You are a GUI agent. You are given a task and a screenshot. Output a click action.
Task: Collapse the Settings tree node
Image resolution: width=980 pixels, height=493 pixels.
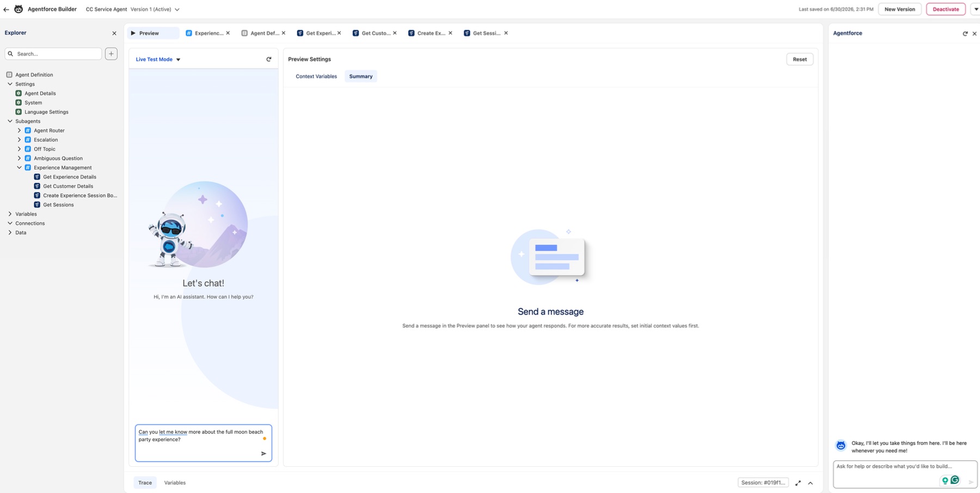10,84
